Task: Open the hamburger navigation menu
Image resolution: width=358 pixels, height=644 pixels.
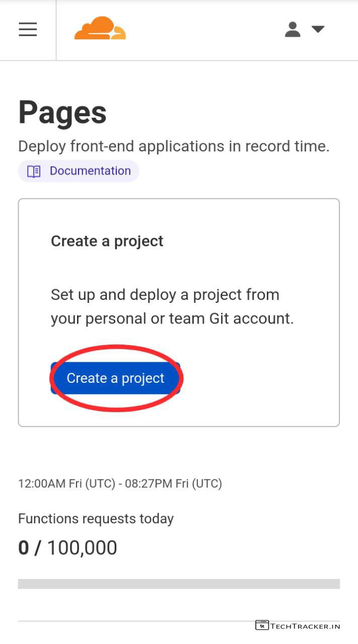Action: [28, 30]
